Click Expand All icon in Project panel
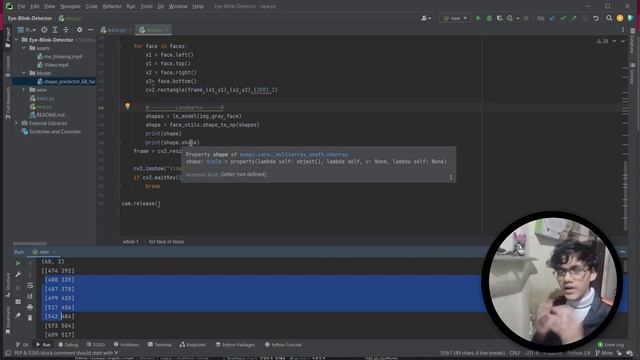Screen dimensions: 640x360 (x=55, y=30)
